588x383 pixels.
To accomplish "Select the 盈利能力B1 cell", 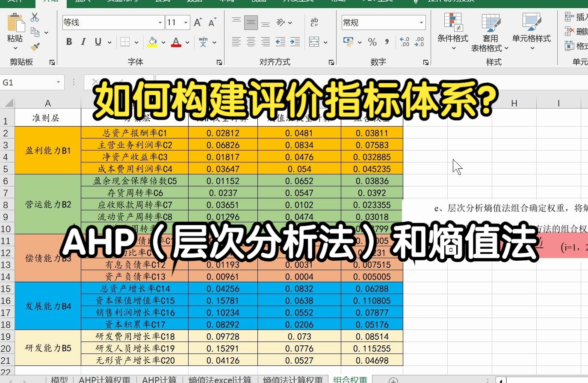I will tap(48, 150).
